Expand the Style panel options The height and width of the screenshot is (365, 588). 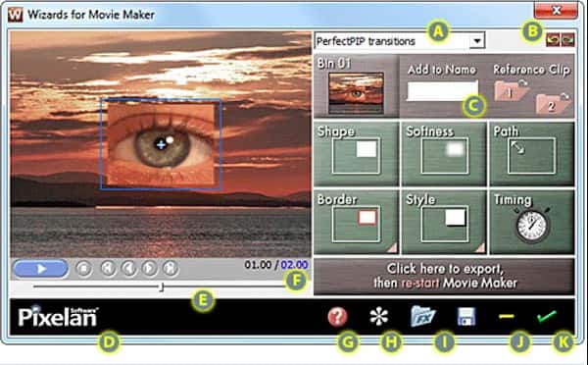[x=480, y=248]
